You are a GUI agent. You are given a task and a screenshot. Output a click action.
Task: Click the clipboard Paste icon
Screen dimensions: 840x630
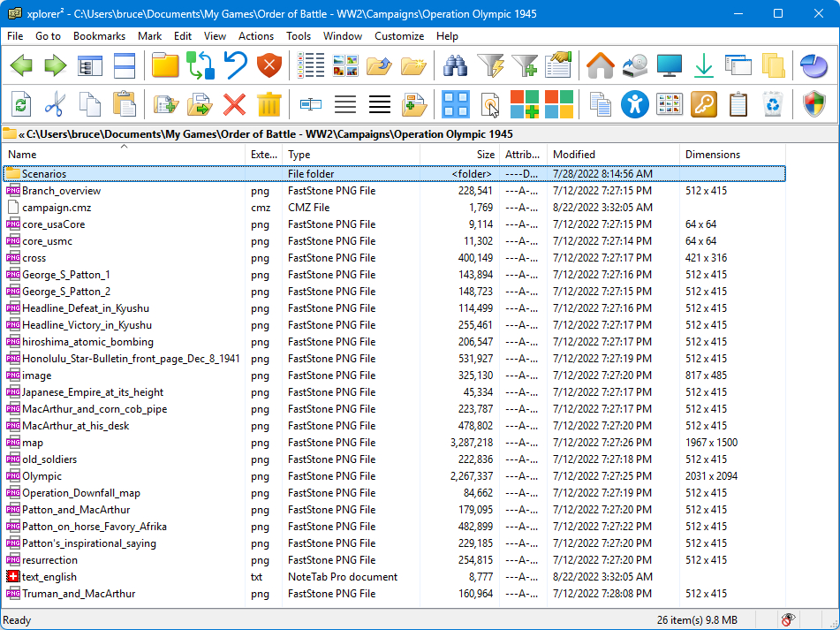click(125, 104)
